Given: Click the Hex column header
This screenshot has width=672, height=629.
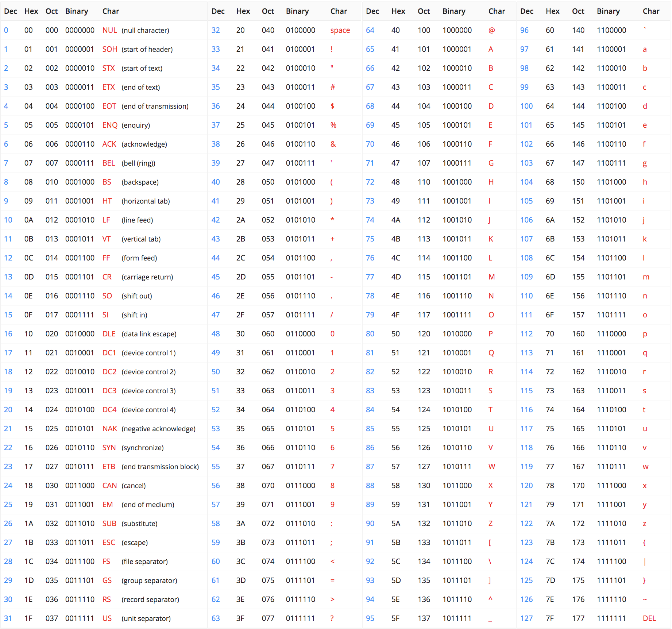Looking at the screenshot, I should (x=31, y=11).
